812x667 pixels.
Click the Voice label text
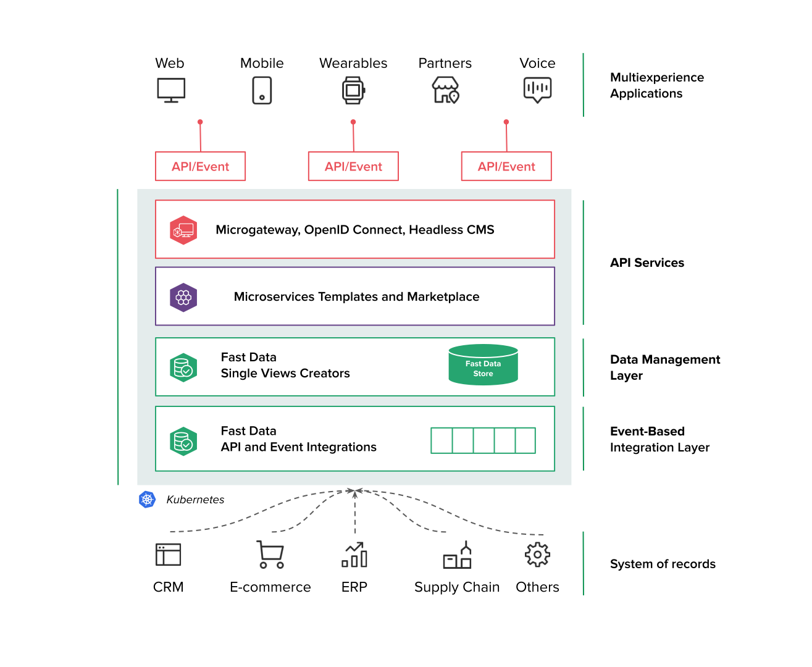537,63
